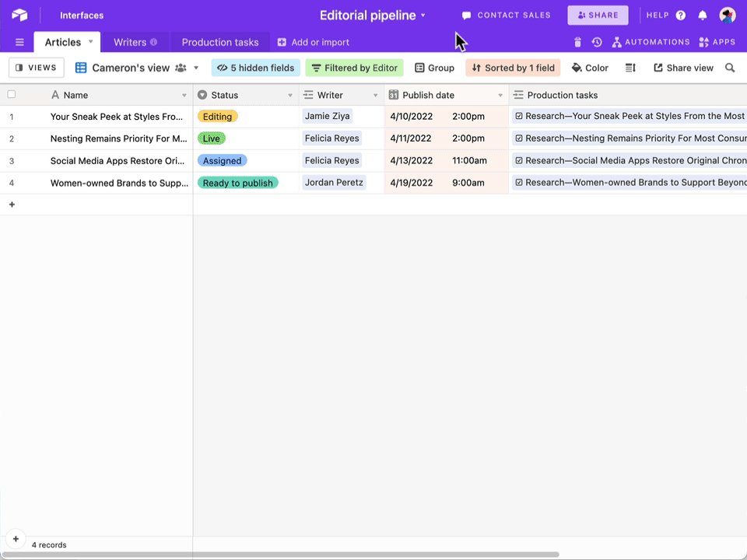The height and width of the screenshot is (560, 747).
Task: Click Sorted by 1 field
Action: point(513,68)
